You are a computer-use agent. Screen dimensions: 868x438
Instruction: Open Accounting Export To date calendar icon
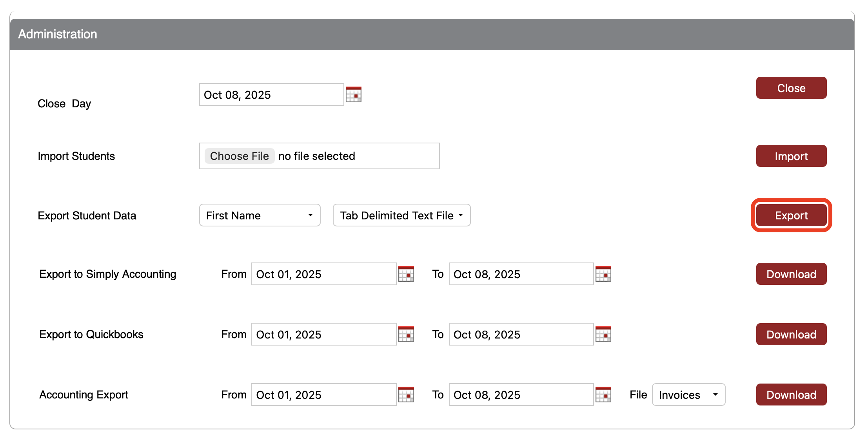pos(603,395)
